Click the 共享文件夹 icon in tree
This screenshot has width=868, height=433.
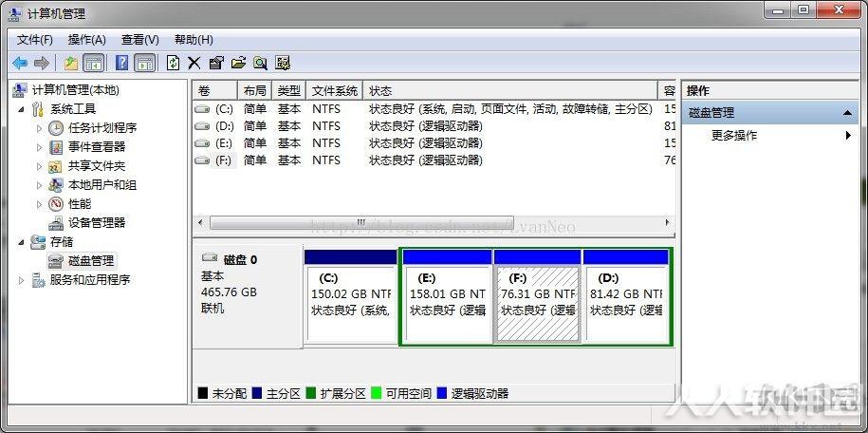(56, 166)
